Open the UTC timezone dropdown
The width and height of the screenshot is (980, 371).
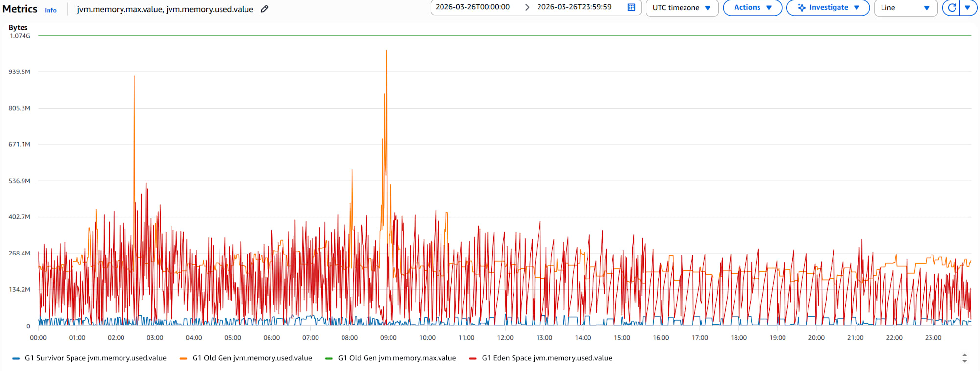click(x=682, y=8)
